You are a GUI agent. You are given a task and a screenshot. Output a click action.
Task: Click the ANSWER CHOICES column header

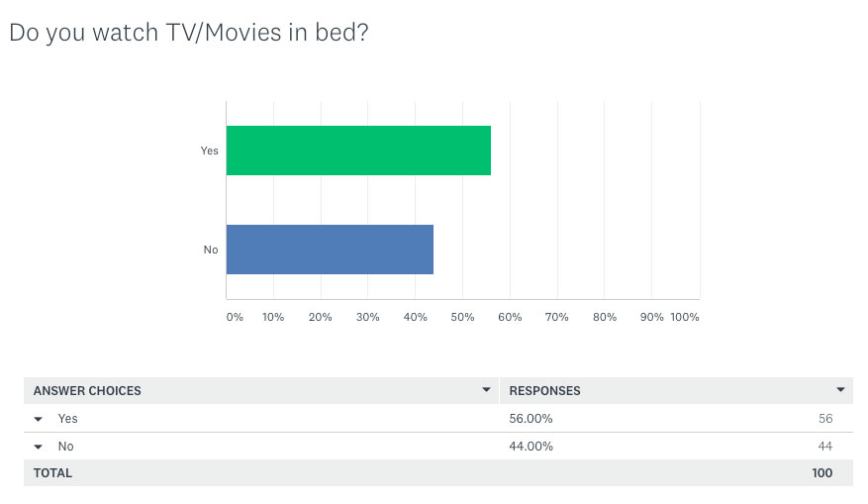[87, 391]
